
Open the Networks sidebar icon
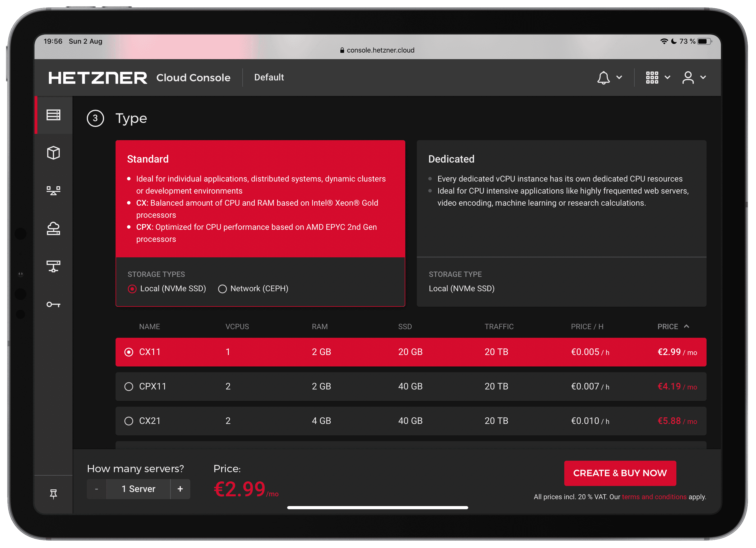pyautogui.click(x=53, y=267)
